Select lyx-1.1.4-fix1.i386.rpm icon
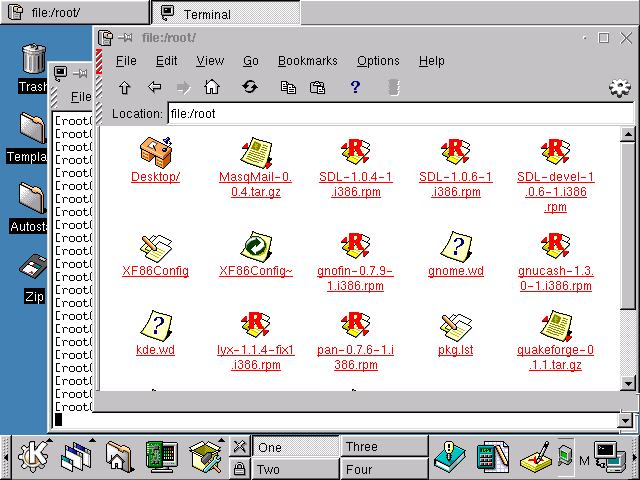Viewport: 640px width, 480px height. (x=256, y=324)
